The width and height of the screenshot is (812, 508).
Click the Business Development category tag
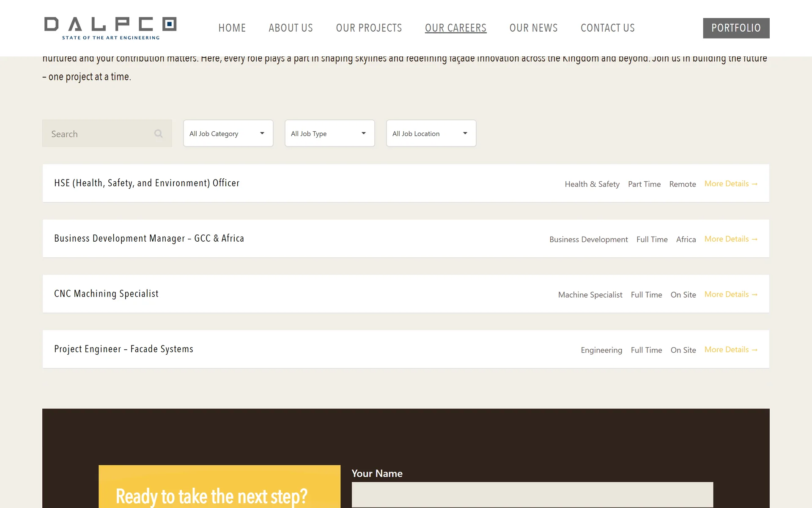(589, 240)
